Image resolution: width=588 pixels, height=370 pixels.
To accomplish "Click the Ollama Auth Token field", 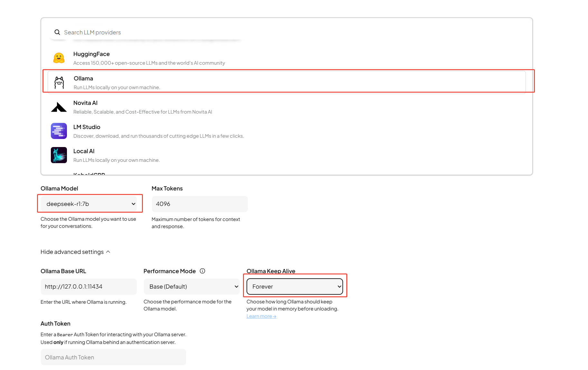I will [x=113, y=357].
